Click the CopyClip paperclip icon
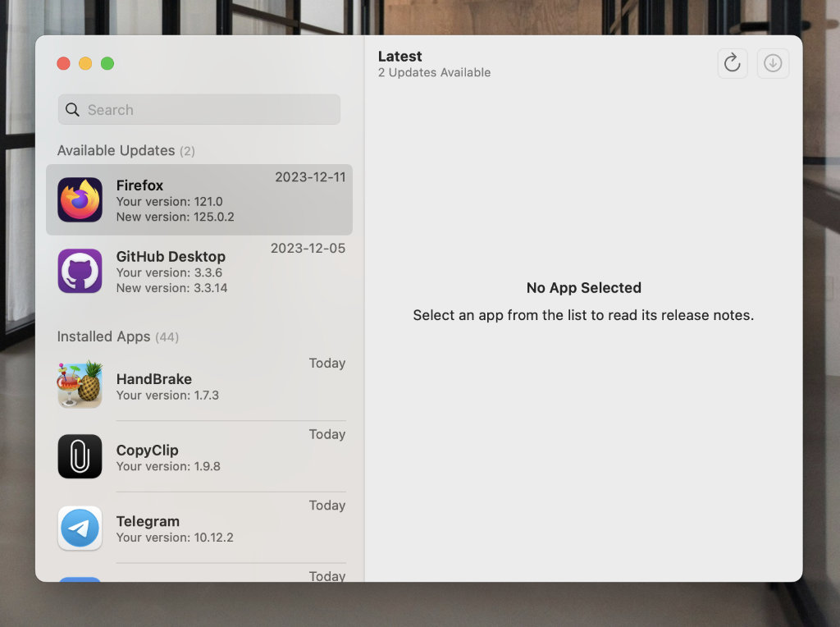The height and width of the screenshot is (627, 840). click(x=80, y=456)
